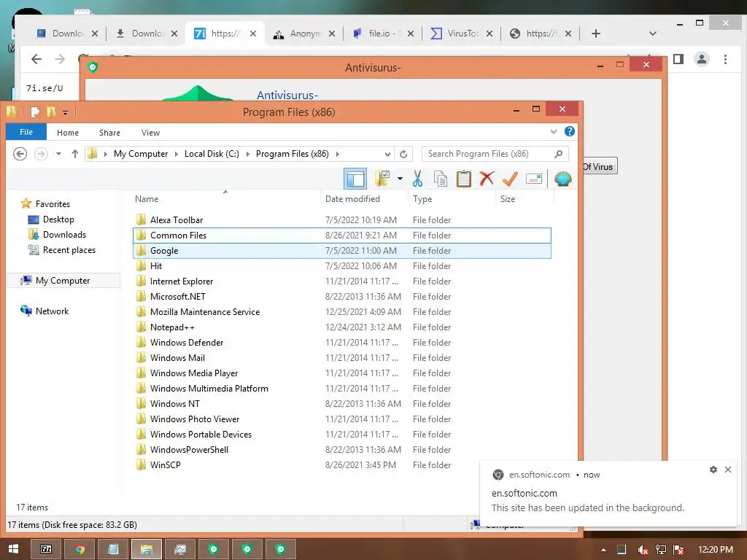747x560 pixels.
Task: Select the Common Files folder
Action: (x=341, y=236)
